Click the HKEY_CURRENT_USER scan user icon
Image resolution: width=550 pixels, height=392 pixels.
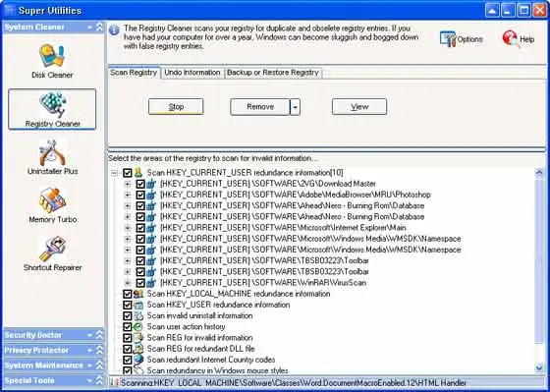coord(138,172)
